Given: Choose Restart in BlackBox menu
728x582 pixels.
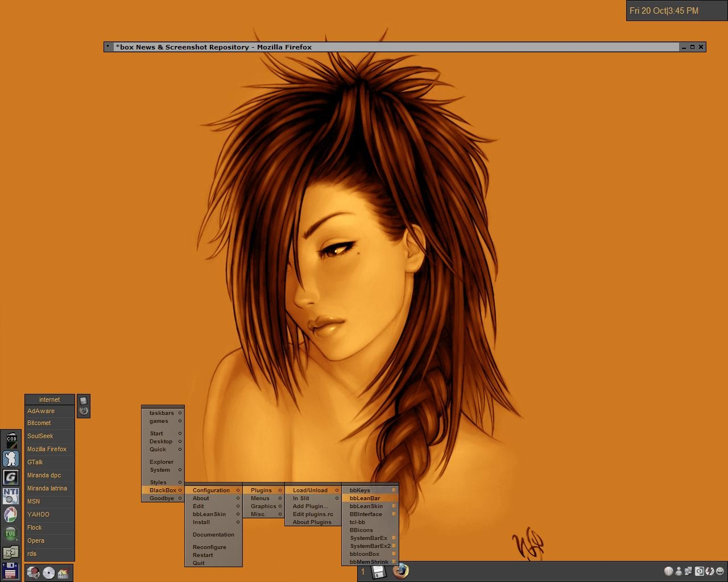Looking at the screenshot, I should (x=213, y=555).
